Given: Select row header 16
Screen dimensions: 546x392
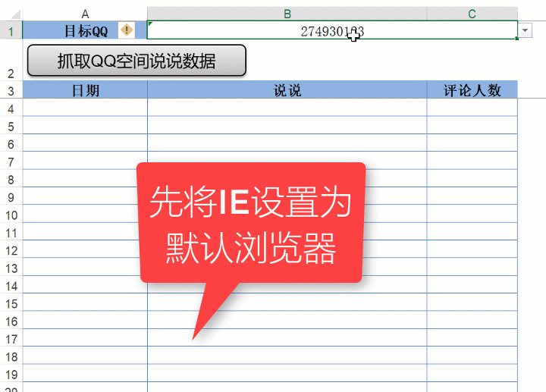Looking at the screenshot, I should click(x=11, y=321).
